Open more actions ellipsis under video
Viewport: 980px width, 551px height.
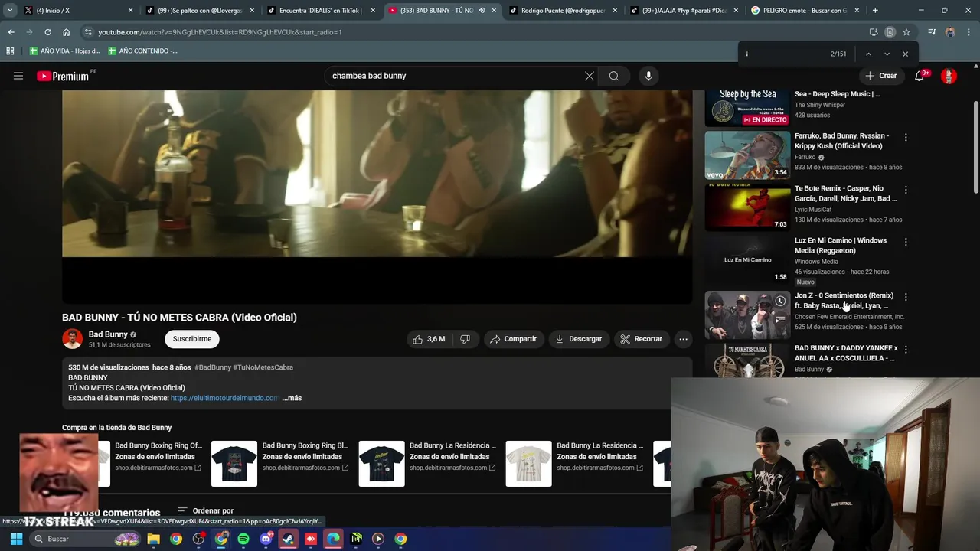tap(683, 339)
